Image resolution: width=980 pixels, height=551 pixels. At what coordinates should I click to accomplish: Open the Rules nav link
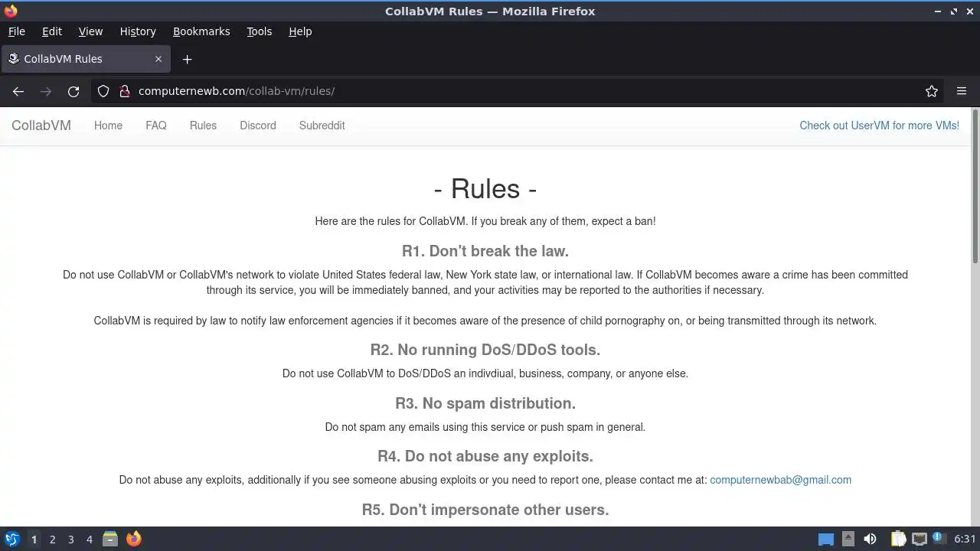point(203,126)
